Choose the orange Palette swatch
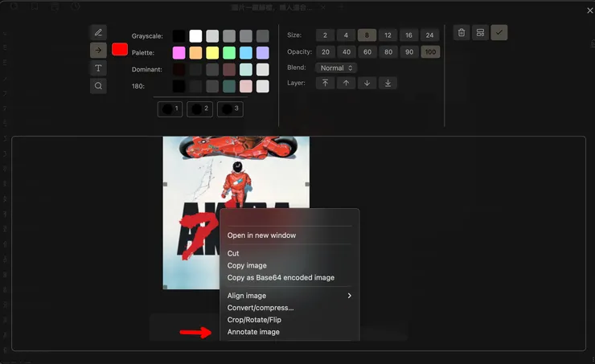This screenshot has height=364, width=595. click(195, 53)
